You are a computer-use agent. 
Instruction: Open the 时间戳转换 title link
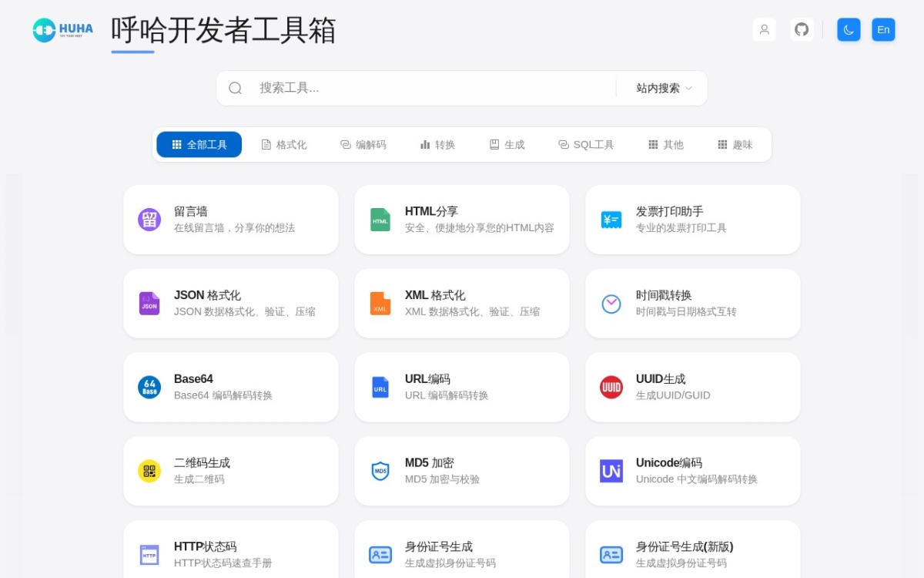(664, 295)
